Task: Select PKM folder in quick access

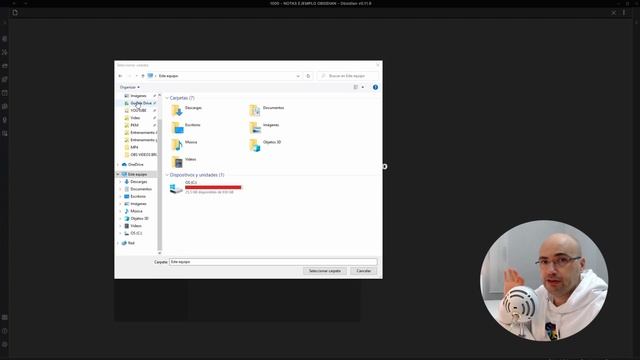Action: click(134, 125)
